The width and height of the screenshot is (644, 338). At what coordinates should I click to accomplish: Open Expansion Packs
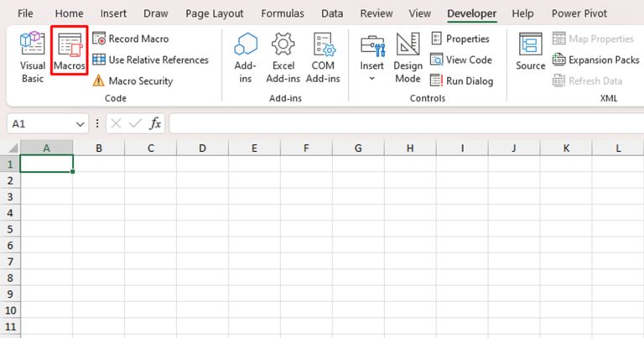pyautogui.click(x=595, y=60)
